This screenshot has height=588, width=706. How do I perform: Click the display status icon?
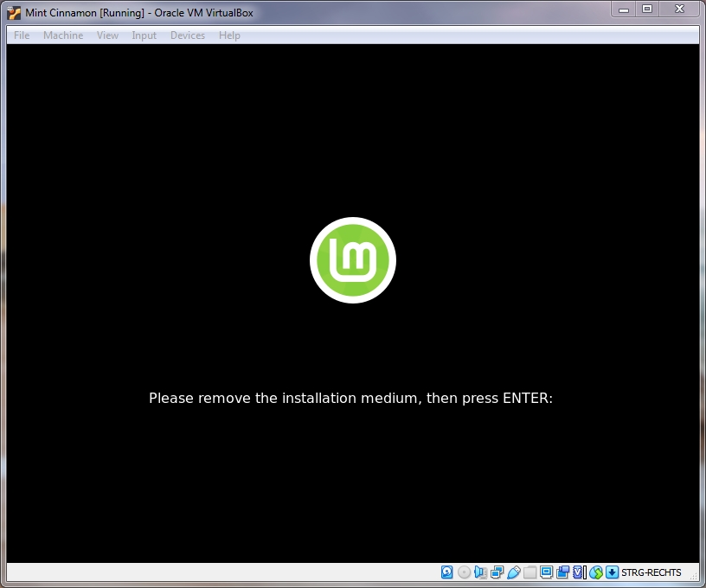click(546, 572)
